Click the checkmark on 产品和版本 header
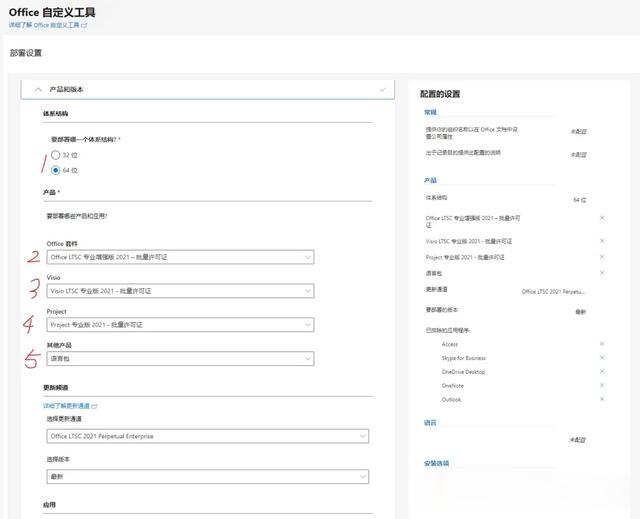640x519 pixels. (x=382, y=89)
